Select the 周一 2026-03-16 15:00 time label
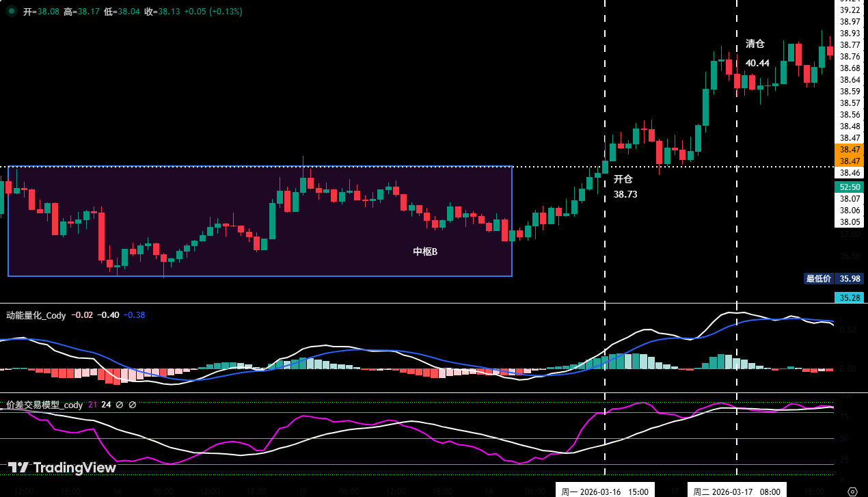 (x=605, y=491)
